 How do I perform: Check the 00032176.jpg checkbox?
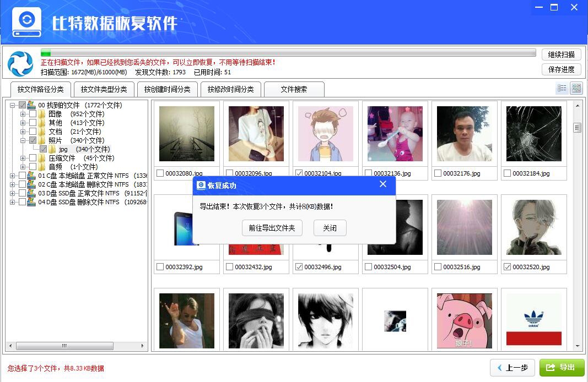(438, 173)
